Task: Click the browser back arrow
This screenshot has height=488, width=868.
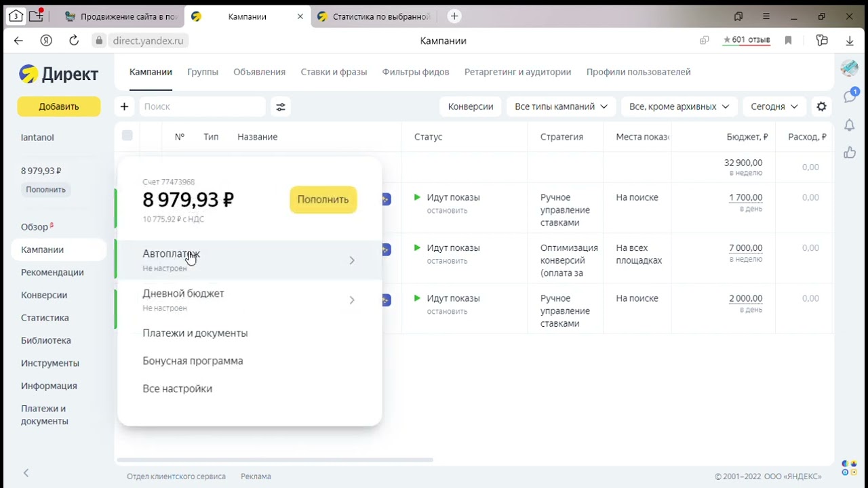Action: [18, 41]
